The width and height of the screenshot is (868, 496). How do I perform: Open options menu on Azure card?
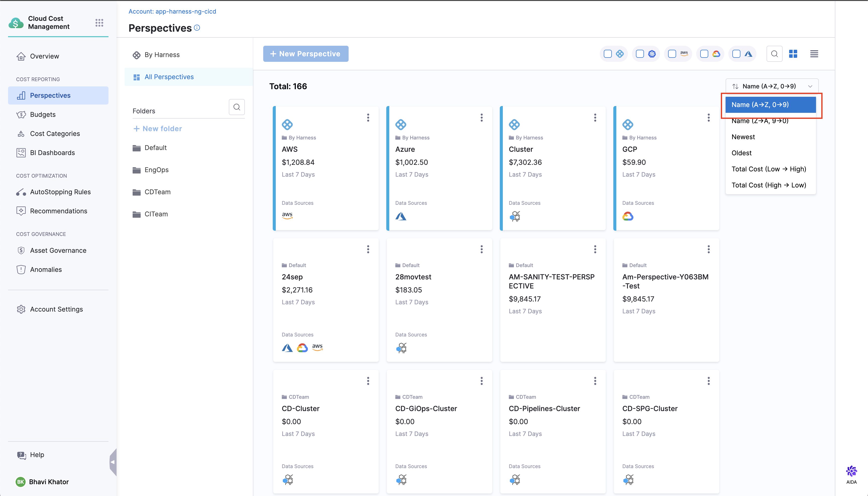pyautogui.click(x=481, y=118)
